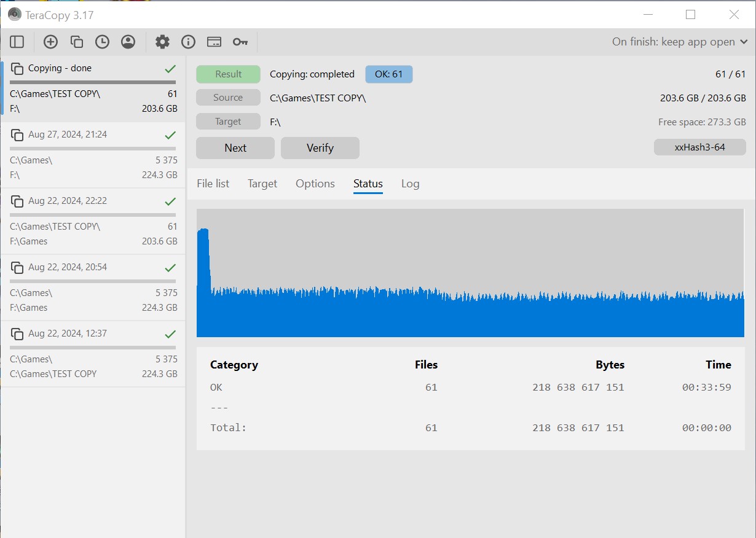Toggle the sidebar panel icon
The width and height of the screenshot is (756, 538).
click(x=17, y=42)
